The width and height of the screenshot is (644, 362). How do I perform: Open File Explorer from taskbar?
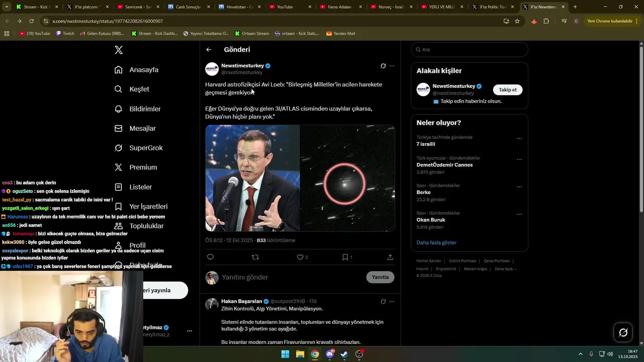300,354
